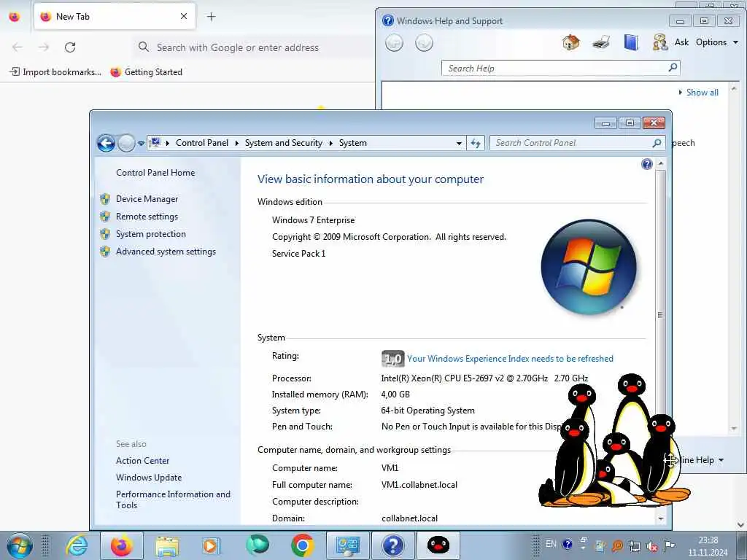Open the Windows Start menu orb
Viewport: 747px width, 560px height.
(x=20, y=545)
